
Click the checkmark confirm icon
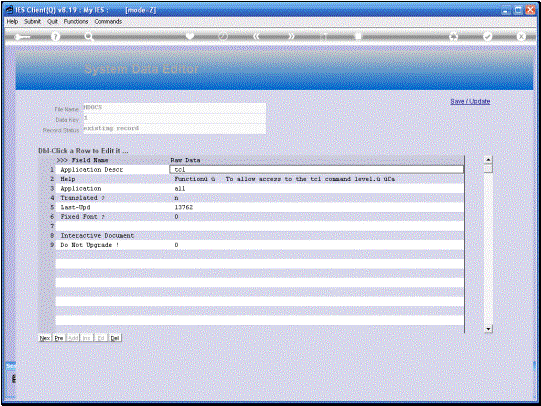point(487,37)
